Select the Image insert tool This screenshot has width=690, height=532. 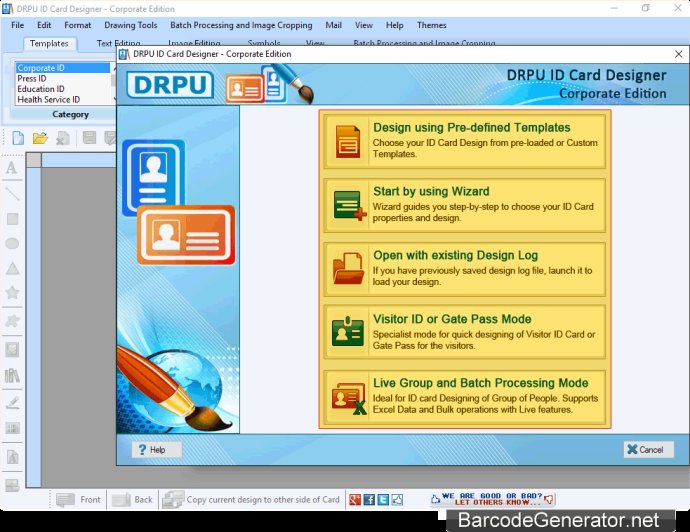click(12, 350)
